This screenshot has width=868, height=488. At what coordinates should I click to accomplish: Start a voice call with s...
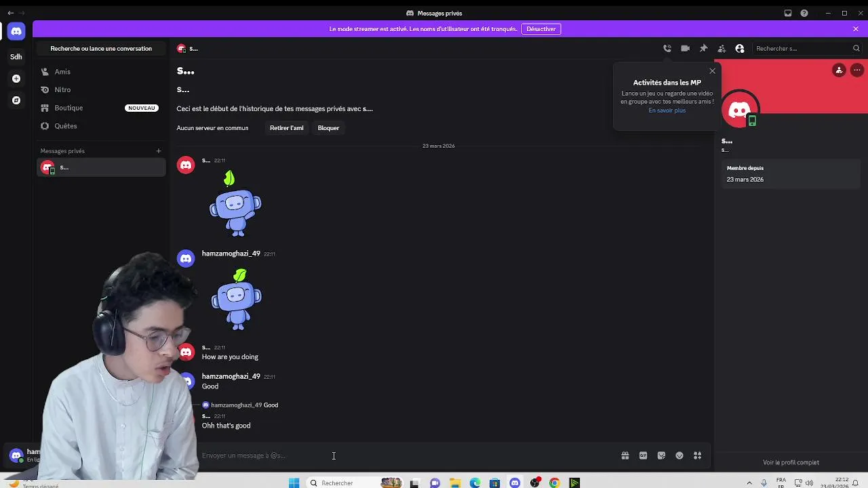point(667,48)
